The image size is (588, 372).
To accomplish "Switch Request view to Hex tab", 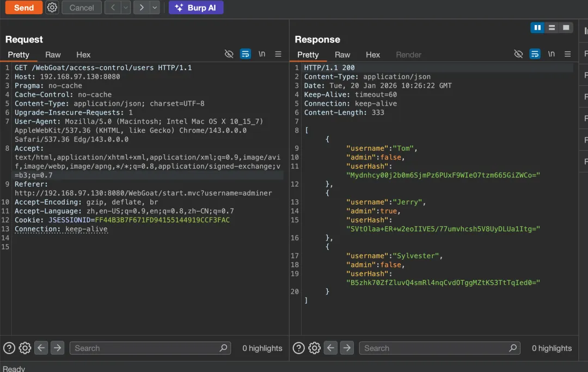I will coord(83,55).
